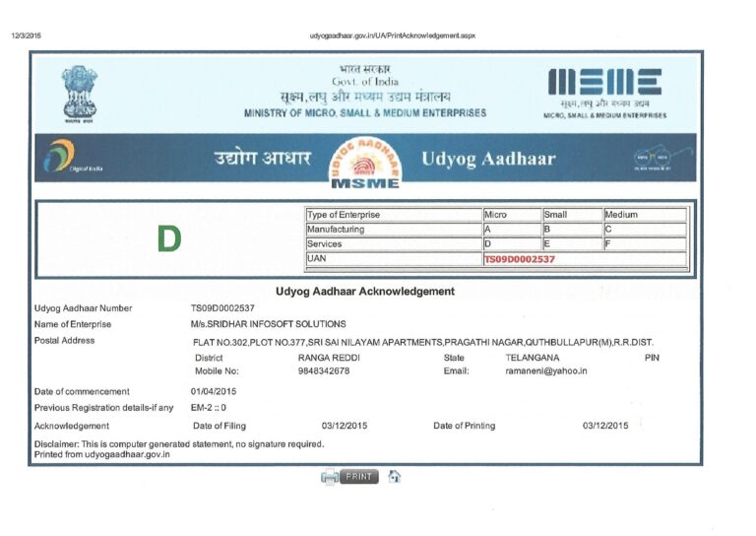This screenshot has height=536, width=756.
Task: Go home via the house icon
Action: click(x=394, y=477)
